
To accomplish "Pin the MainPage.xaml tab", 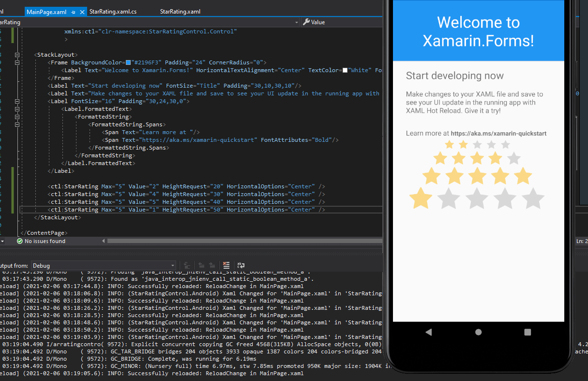I will tap(73, 12).
